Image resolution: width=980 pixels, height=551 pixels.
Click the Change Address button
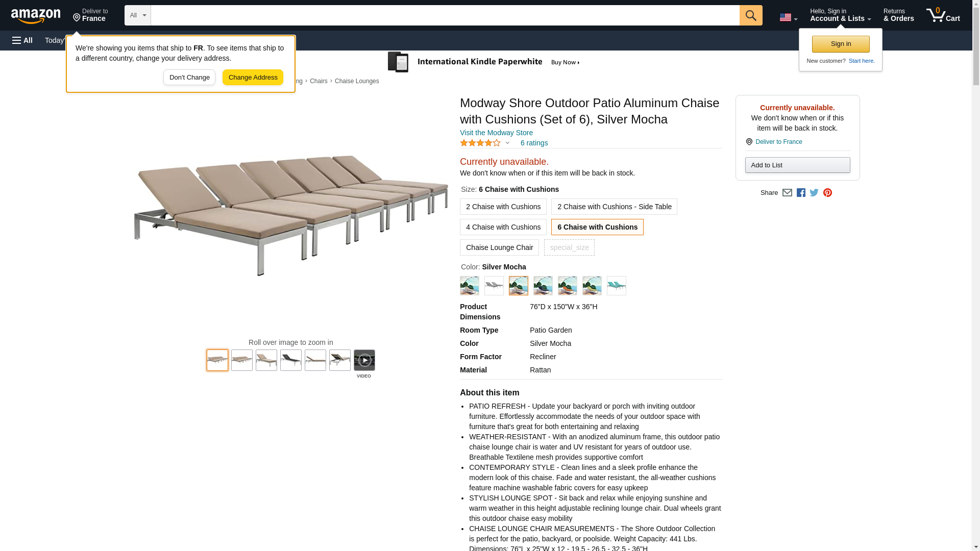coord(253,78)
